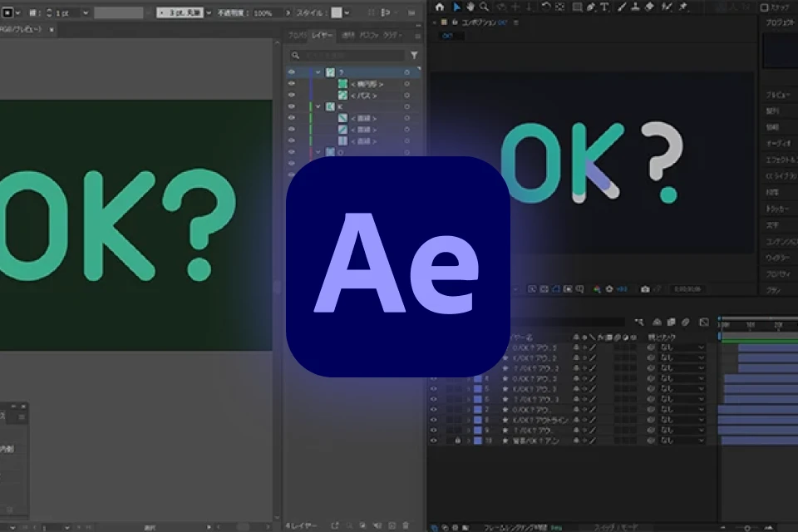Viewport: 798px width, 532px height.
Task: Select the Brush tool in After Effects
Action: 622,7
